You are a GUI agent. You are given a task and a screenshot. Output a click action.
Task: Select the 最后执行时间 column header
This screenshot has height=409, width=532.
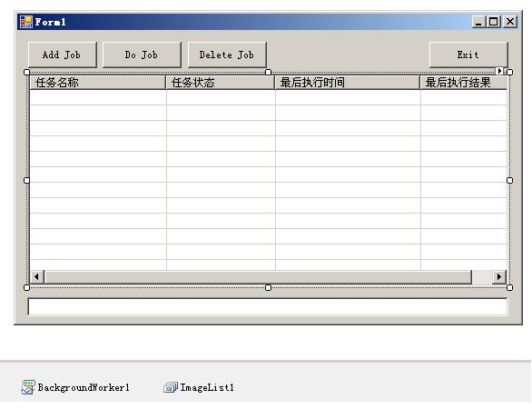(348, 83)
